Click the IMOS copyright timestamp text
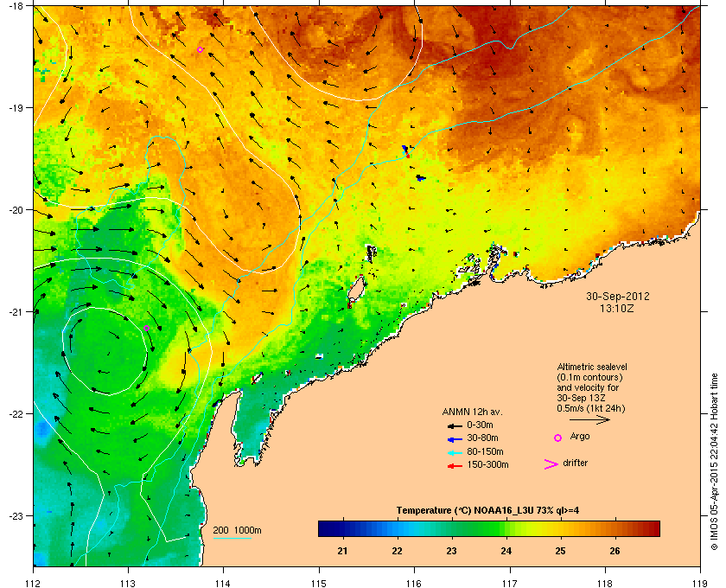This screenshot has width=726, height=588. [714, 462]
